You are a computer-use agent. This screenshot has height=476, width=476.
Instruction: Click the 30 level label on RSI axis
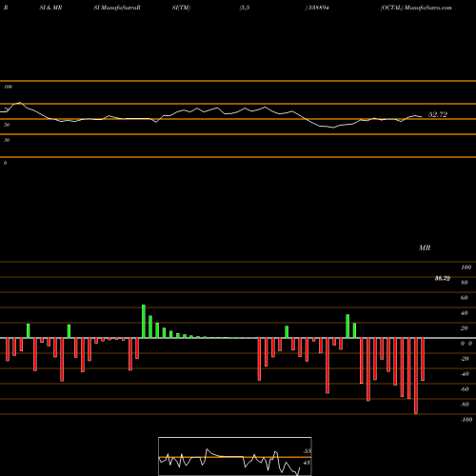tap(7, 140)
